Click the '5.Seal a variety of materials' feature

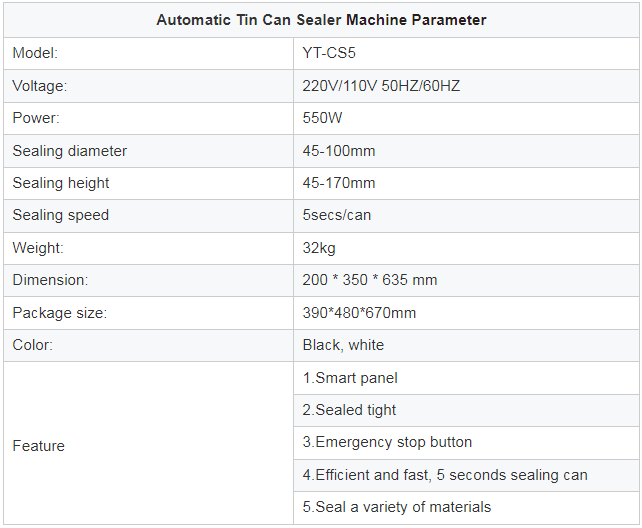tap(397, 507)
